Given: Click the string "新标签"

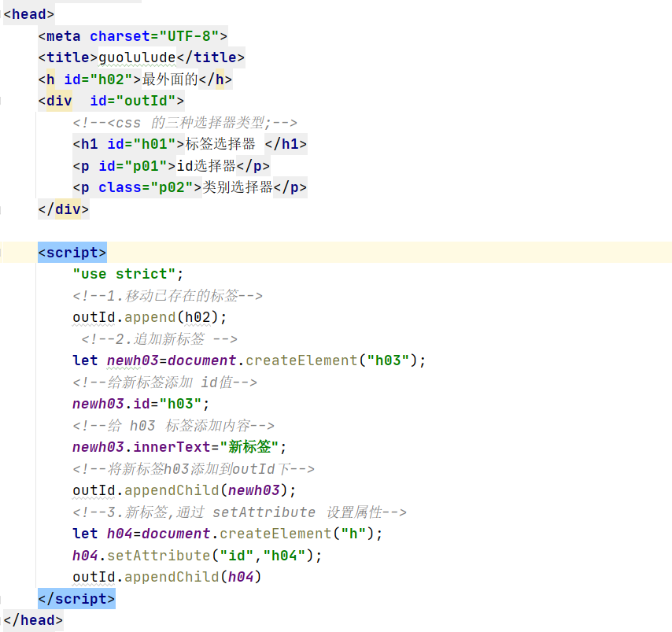Looking at the screenshot, I should [249, 447].
